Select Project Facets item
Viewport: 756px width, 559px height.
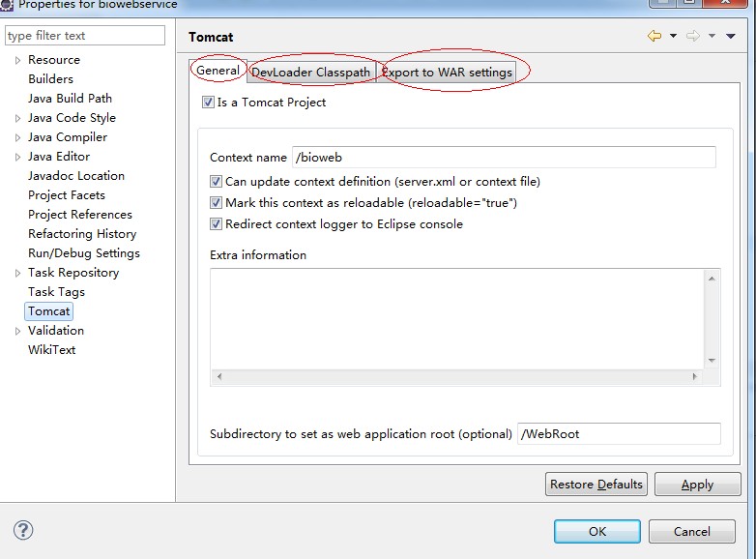click(67, 194)
